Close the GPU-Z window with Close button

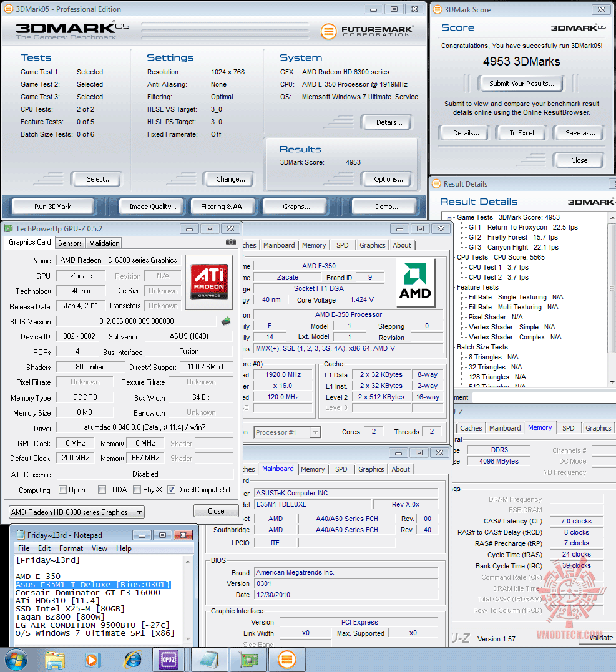(216, 511)
